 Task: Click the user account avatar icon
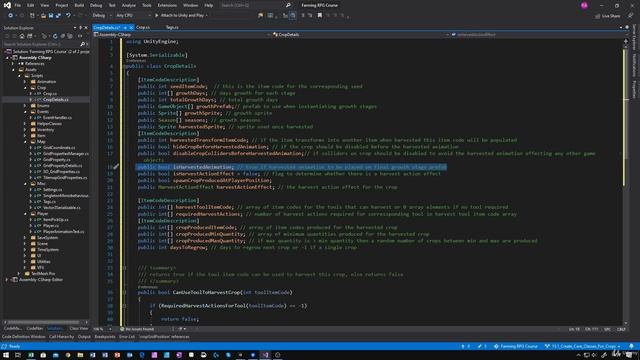[584, 5]
